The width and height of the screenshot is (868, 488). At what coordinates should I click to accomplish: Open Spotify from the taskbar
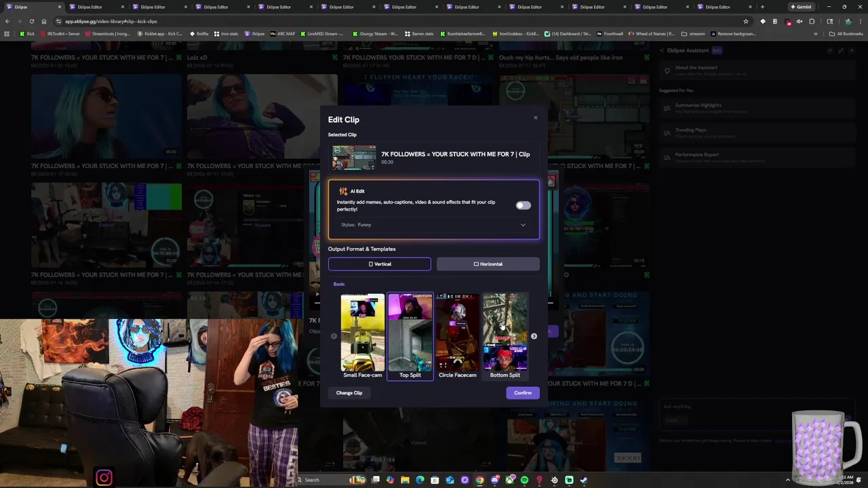[x=524, y=480]
